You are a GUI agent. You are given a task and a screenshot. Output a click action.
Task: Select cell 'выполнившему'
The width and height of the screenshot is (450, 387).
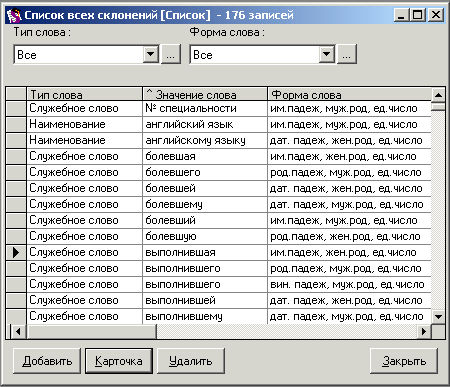point(205,316)
